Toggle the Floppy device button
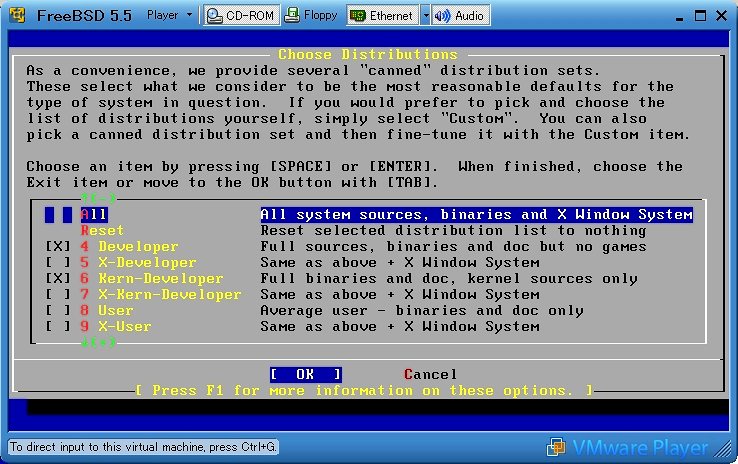The height and width of the screenshot is (464, 738). [x=312, y=15]
